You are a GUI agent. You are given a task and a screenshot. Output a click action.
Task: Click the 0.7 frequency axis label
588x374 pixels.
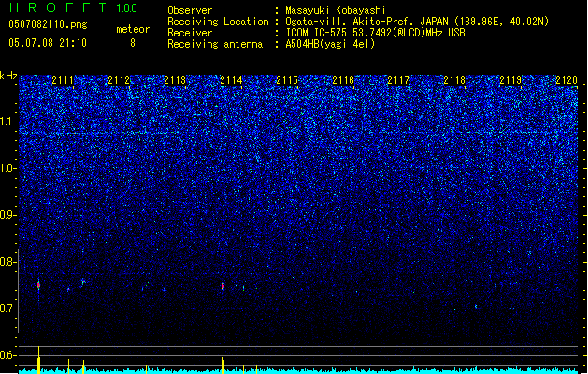[8, 309]
